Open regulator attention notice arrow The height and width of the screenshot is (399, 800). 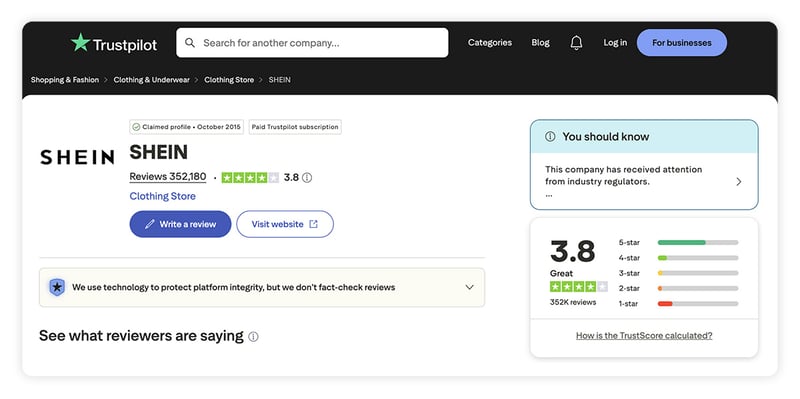coord(738,182)
